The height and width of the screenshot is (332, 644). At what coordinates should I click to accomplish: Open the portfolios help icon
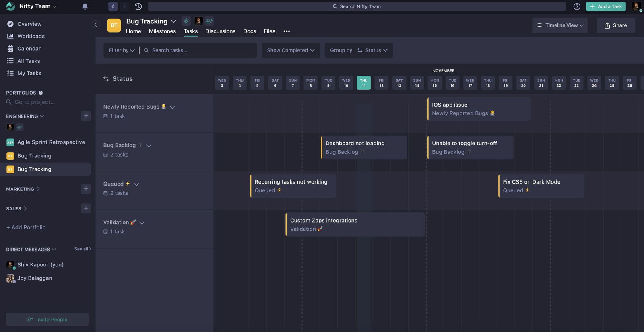41,93
